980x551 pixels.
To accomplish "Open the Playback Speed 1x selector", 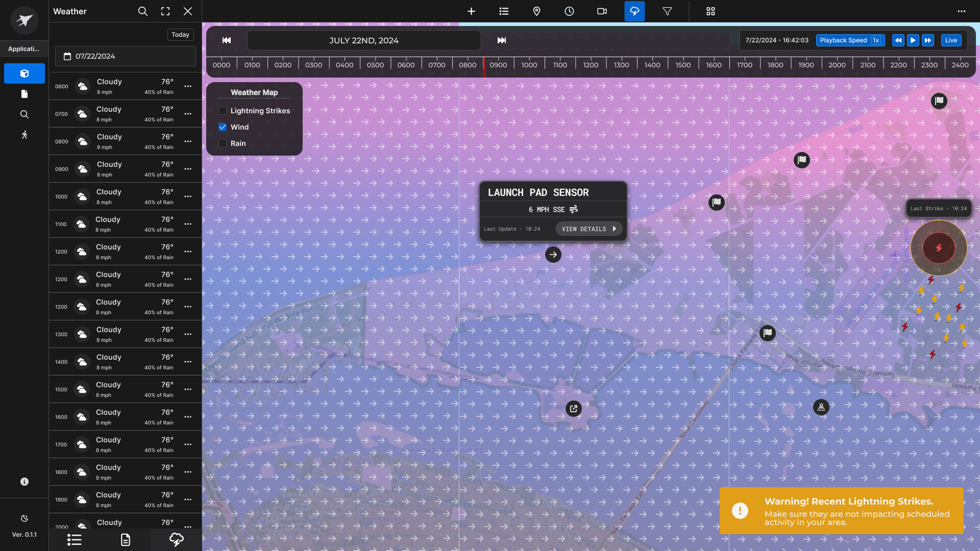I will (850, 40).
